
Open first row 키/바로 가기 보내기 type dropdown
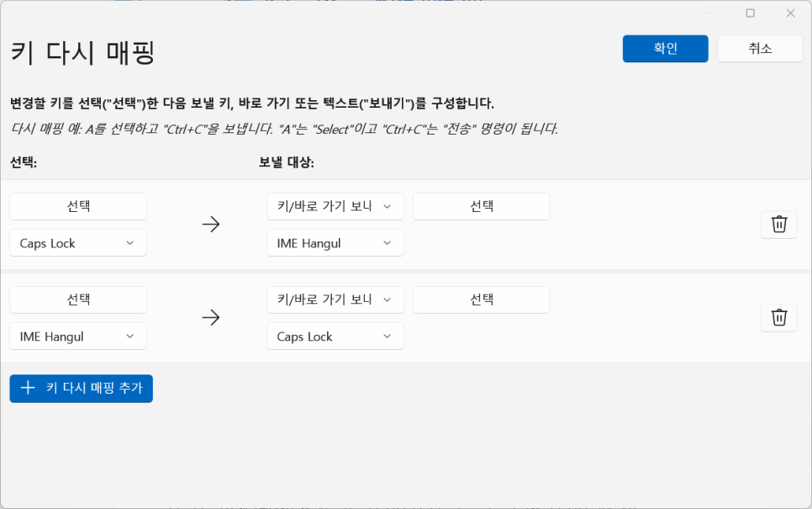click(x=335, y=206)
